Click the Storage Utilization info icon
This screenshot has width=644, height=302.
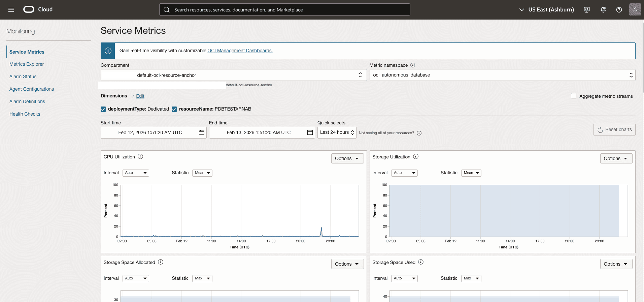point(416,156)
